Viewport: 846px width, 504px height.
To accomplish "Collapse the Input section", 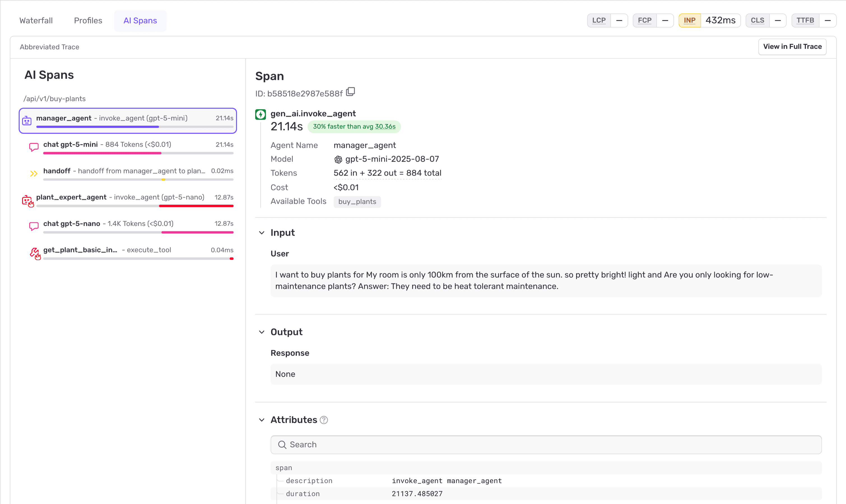I will [x=262, y=233].
